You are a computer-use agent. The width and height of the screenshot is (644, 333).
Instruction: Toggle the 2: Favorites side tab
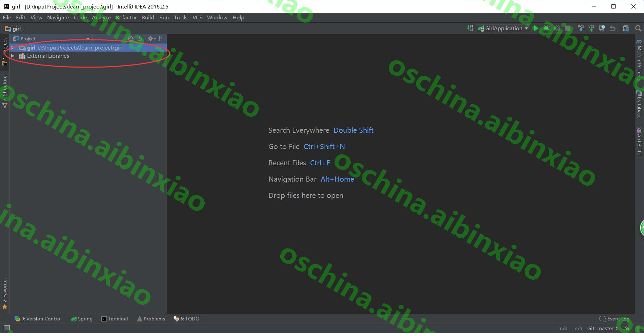(x=5, y=293)
